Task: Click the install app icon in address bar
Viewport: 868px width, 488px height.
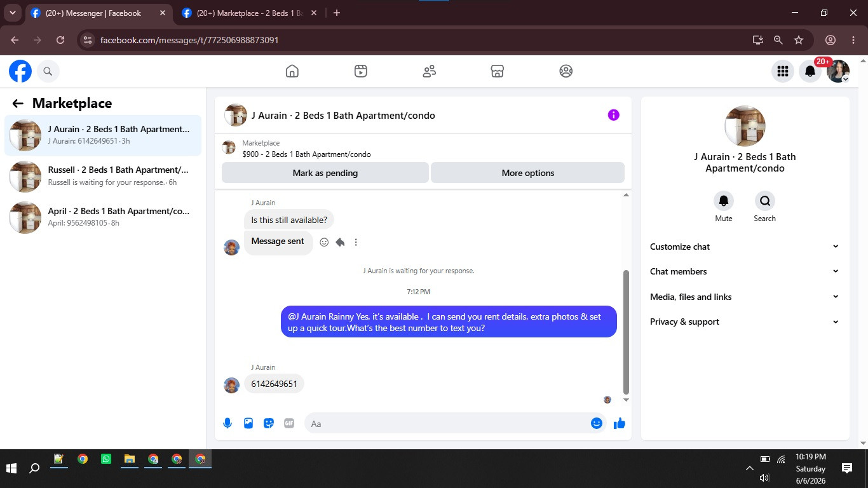Action: [757, 40]
